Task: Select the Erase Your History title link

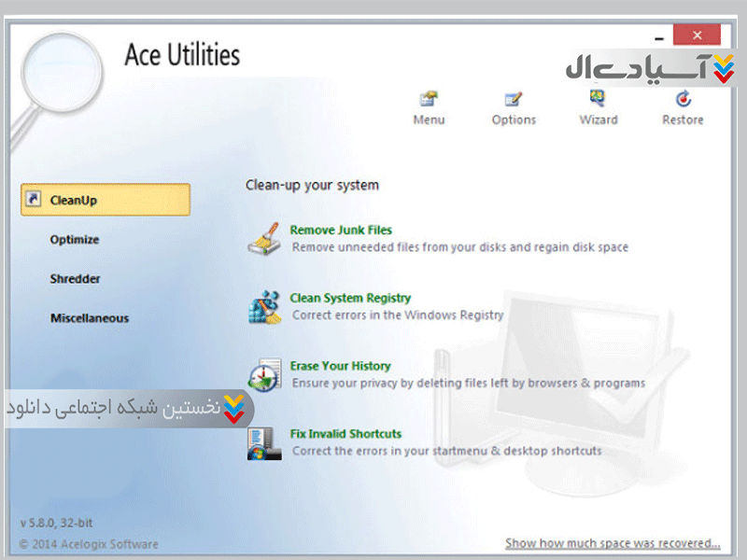Action: pos(340,366)
